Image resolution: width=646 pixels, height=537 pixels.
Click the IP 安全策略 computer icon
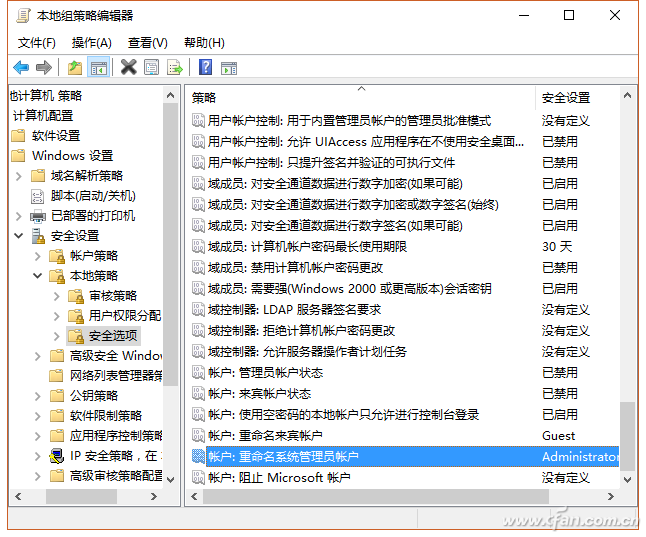pos(57,456)
